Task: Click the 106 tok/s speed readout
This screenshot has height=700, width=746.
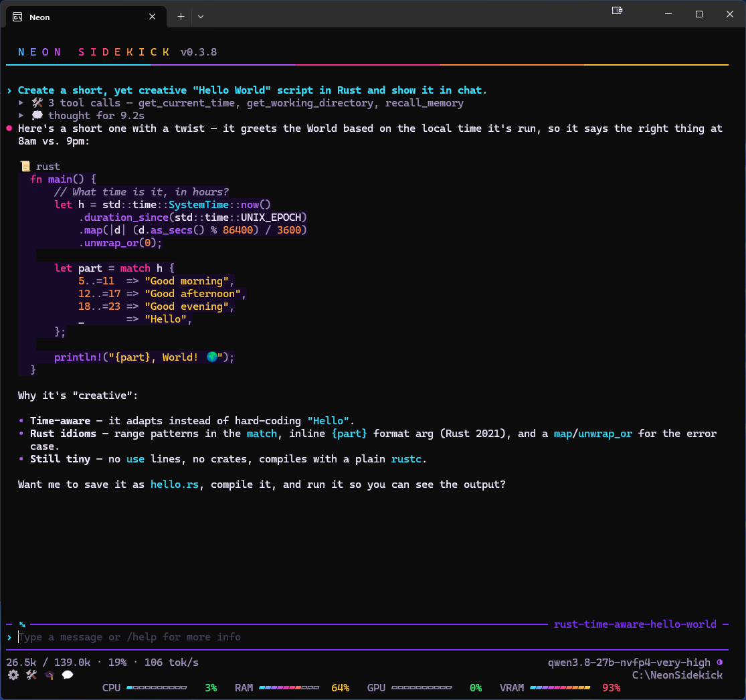Action: tap(171, 663)
